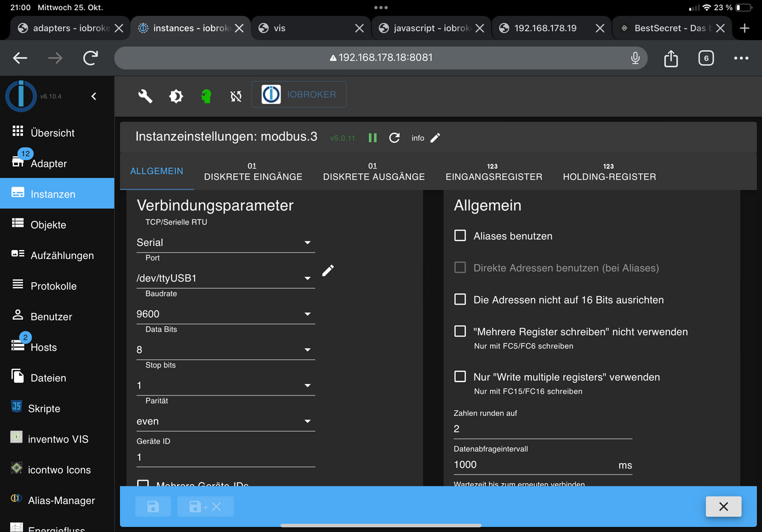762x532 pixels.
Task: Switch to the javascript - iobroker tab
Action: tap(431, 28)
